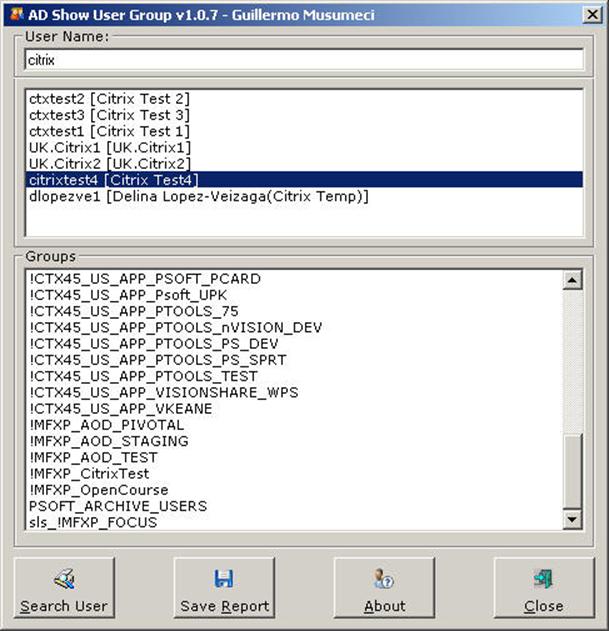609x631 pixels.
Task: Select group !CTX45_US_APP_PTOOLS_PS_SPRT
Action: 294,360
